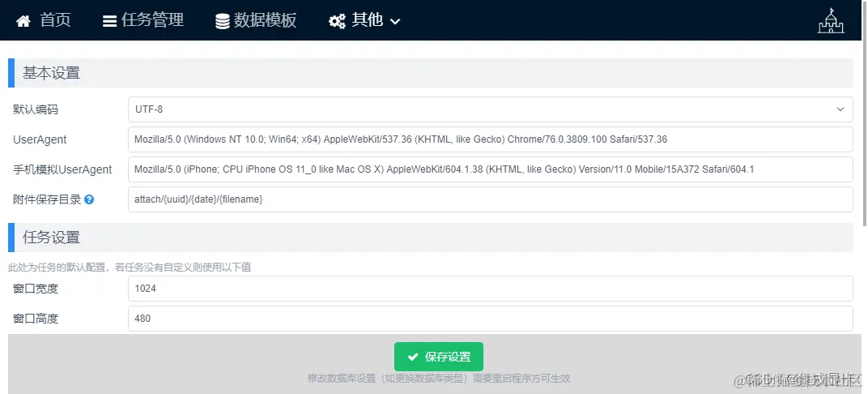
Task: Expand the 其他 dropdown menu
Action: coord(364,20)
